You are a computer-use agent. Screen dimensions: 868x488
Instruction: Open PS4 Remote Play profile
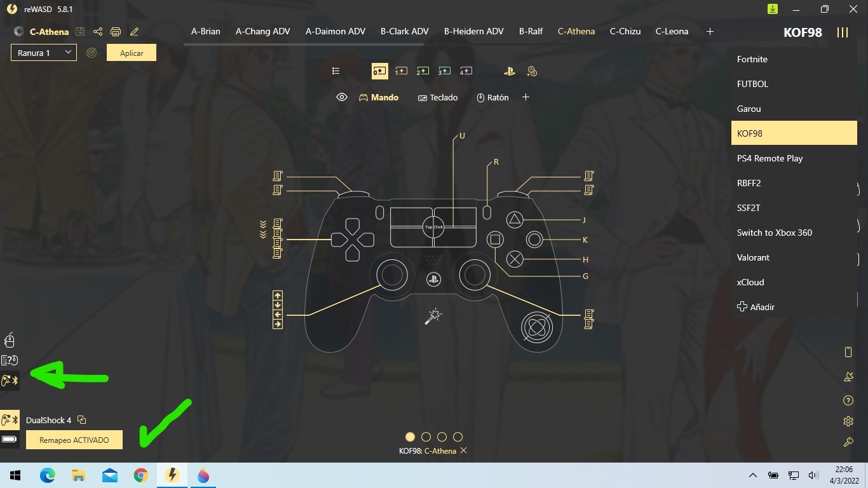coord(794,158)
